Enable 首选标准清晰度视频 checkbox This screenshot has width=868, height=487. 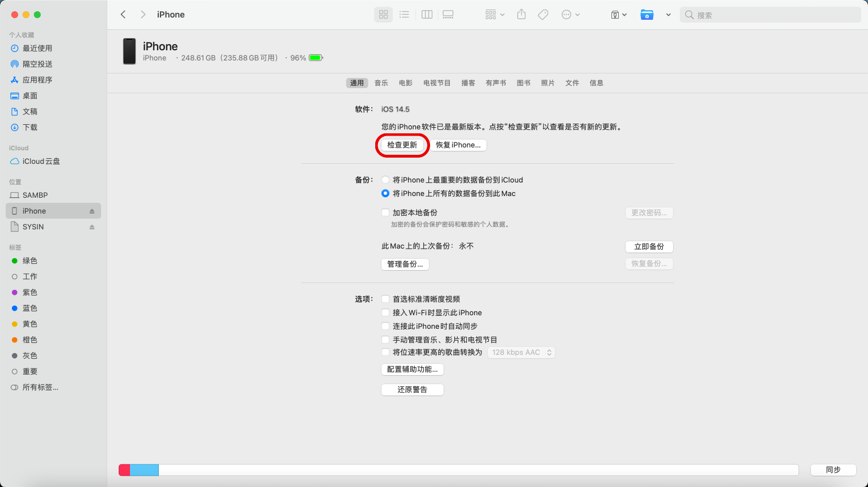[x=385, y=299]
